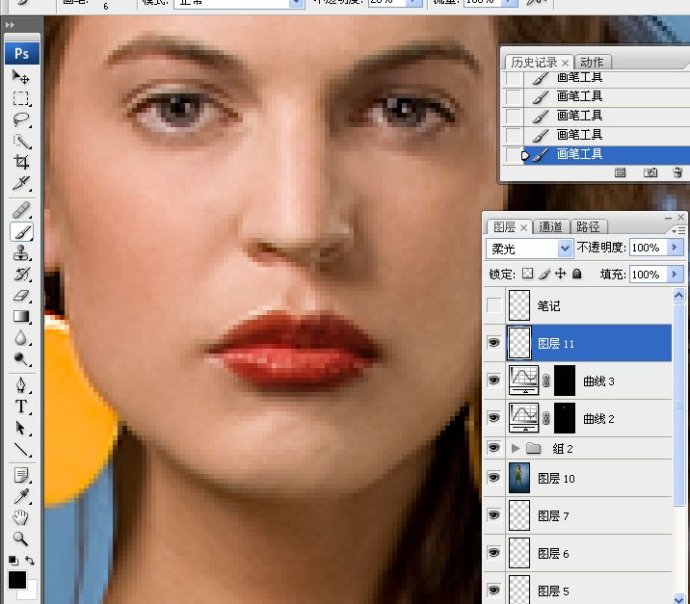Click the layer fill 100% field
Image resolution: width=690 pixels, height=604 pixels.
(648, 275)
